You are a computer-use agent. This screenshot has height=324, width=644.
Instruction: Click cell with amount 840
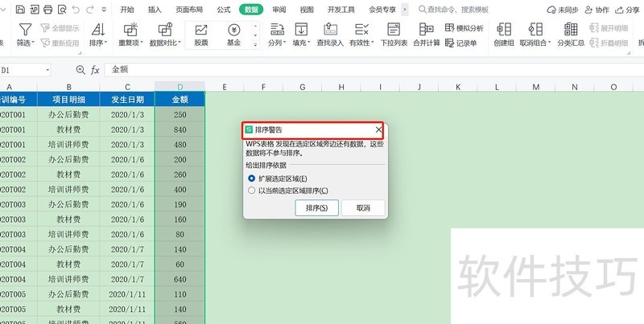[180, 129]
